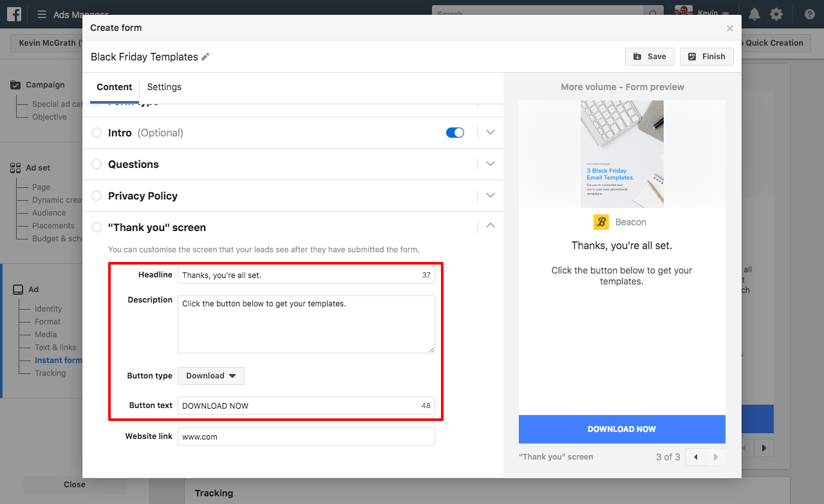Click the Website link input field
824x504 pixels.
[x=306, y=436]
